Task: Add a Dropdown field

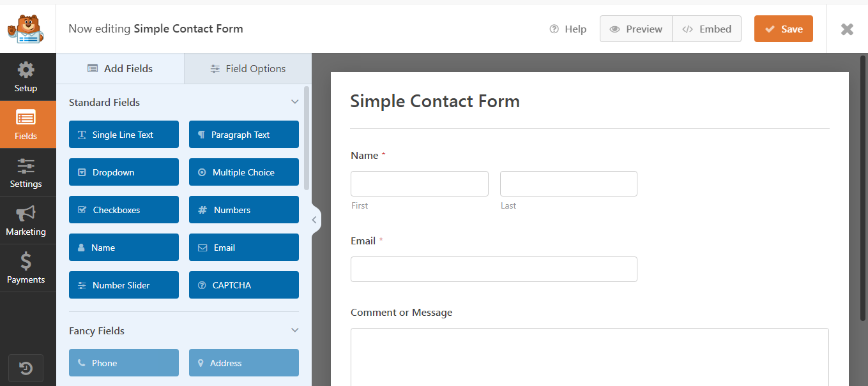Action: pos(124,172)
